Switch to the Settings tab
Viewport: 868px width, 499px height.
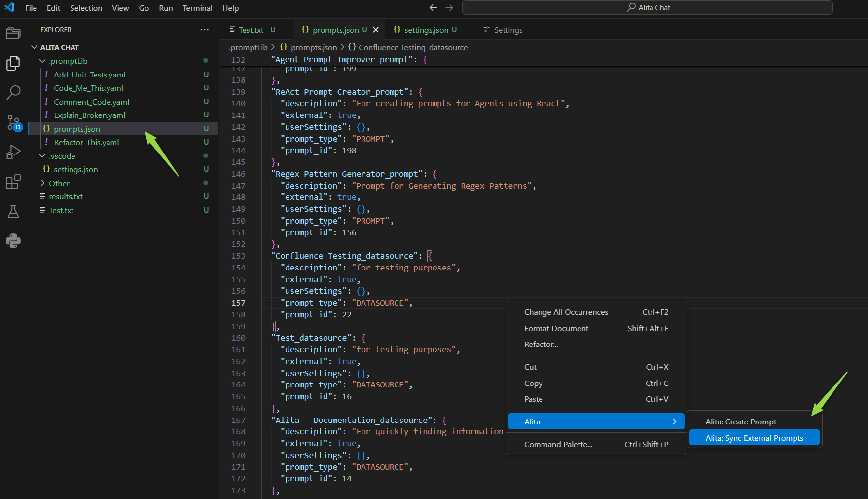[511, 30]
